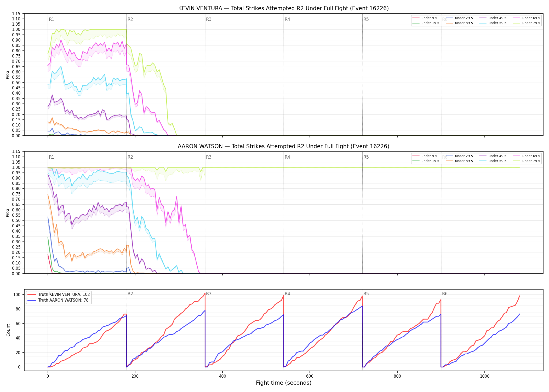Click 'Prob' axis label of Aaron Watson chart
549x392 pixels.
coord(8,213)
